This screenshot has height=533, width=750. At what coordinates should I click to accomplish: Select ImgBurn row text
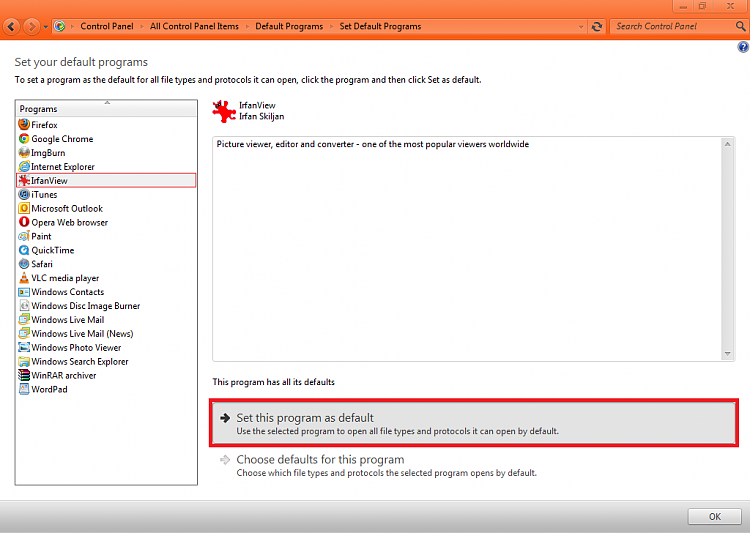tap(48, 153)
